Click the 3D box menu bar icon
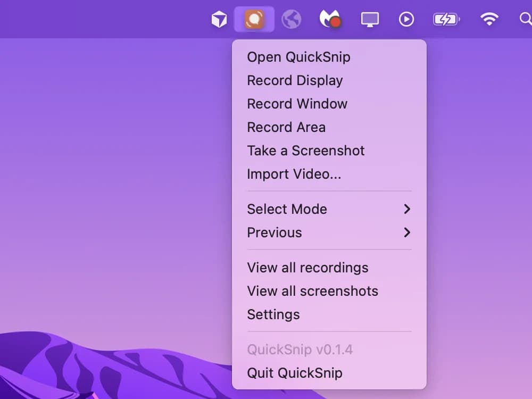Screen dimensions: 532x399 [219, 19]
